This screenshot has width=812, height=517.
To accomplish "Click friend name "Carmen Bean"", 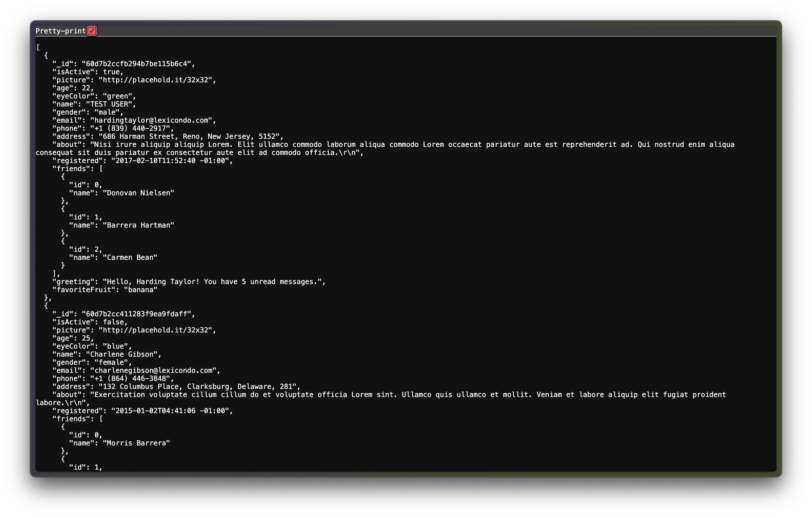I will (130, 257).
